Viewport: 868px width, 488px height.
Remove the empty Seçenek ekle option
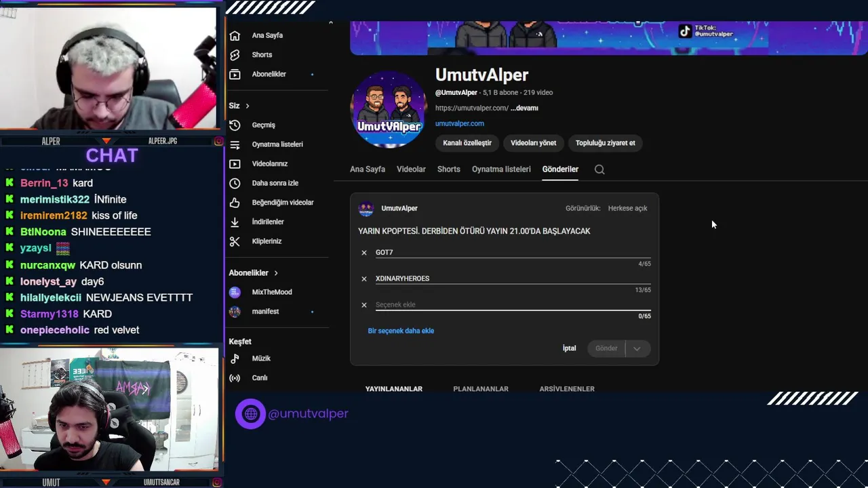364,305
